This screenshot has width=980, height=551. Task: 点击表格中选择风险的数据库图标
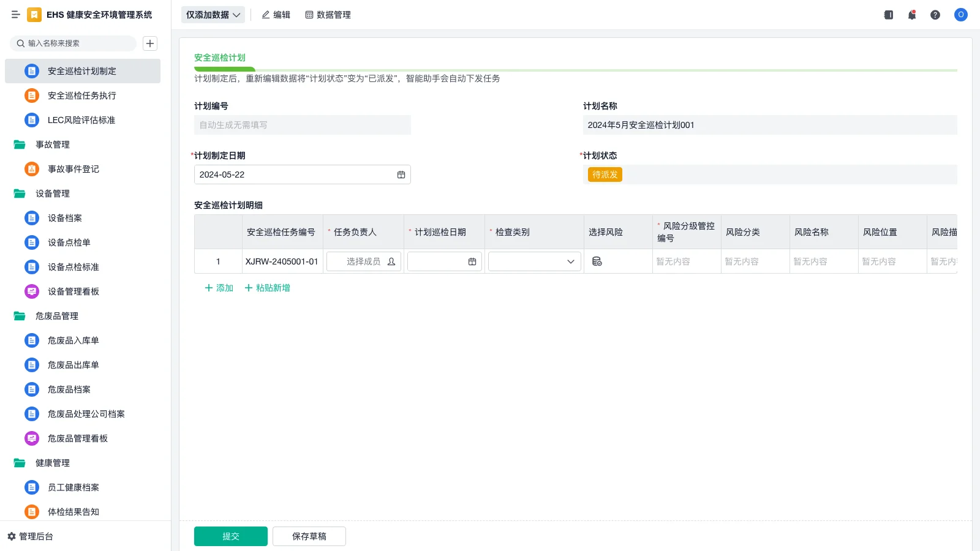pos(598,261)
